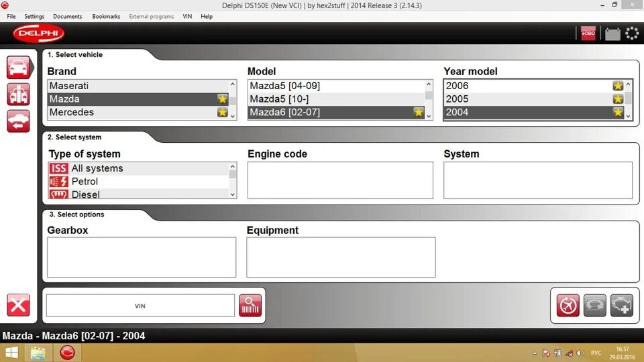The image size is (644, 362).
Task: Select Mazda in Brand list
Action: (138, 99)
